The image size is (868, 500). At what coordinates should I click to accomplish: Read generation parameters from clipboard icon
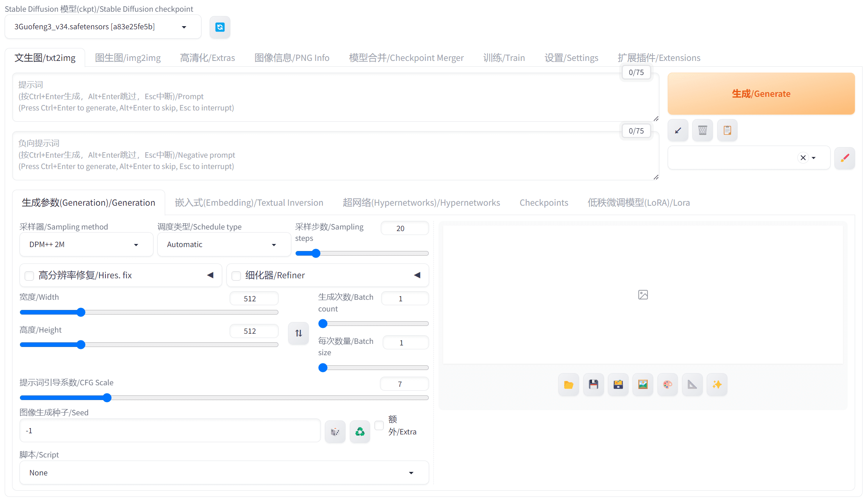click(x=727, y=130)
